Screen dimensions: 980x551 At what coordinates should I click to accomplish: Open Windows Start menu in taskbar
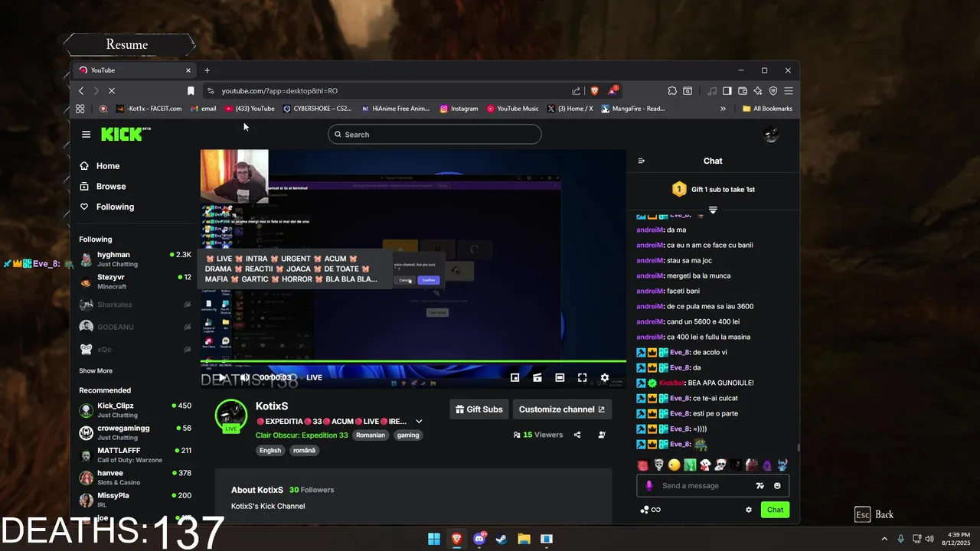(434, 539)
